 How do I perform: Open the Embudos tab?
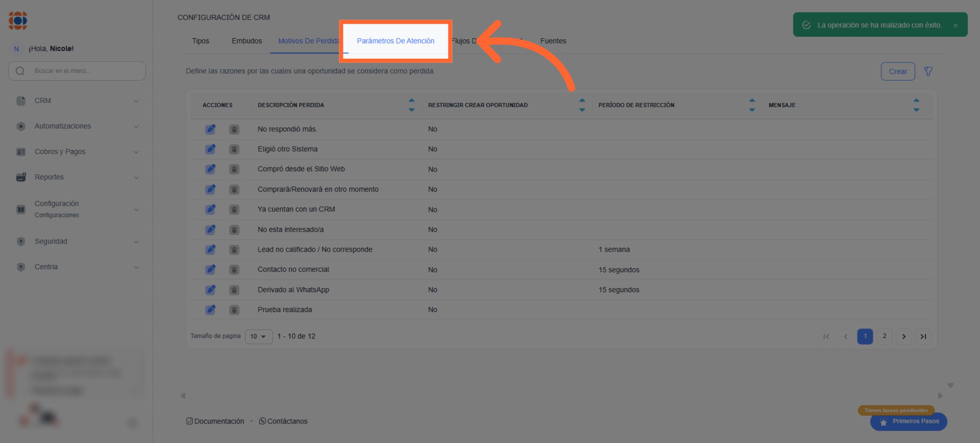point(247,41)
